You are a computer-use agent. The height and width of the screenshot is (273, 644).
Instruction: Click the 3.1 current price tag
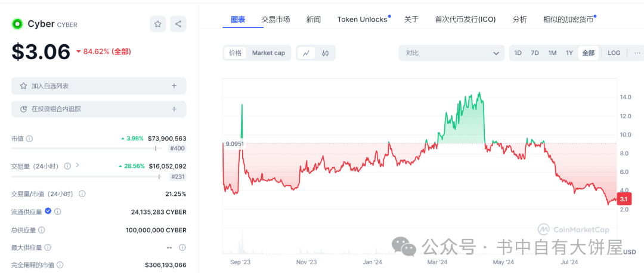[623, 200]
